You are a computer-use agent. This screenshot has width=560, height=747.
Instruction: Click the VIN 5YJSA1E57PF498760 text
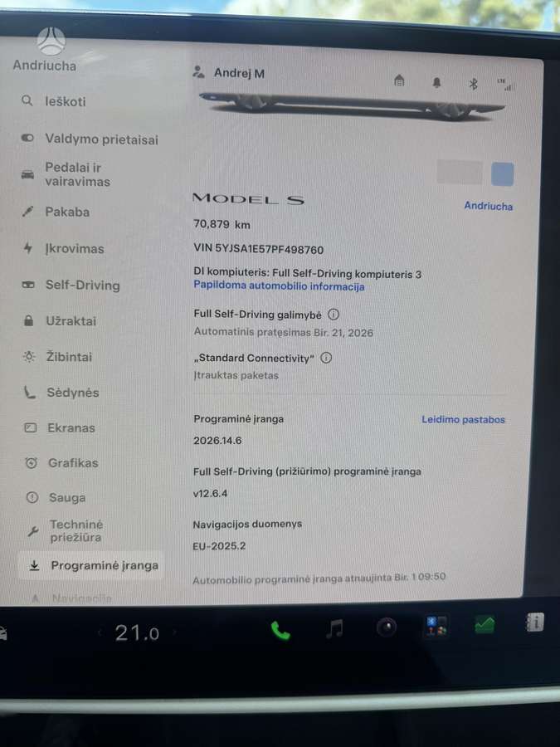click(x=259, y=249)
